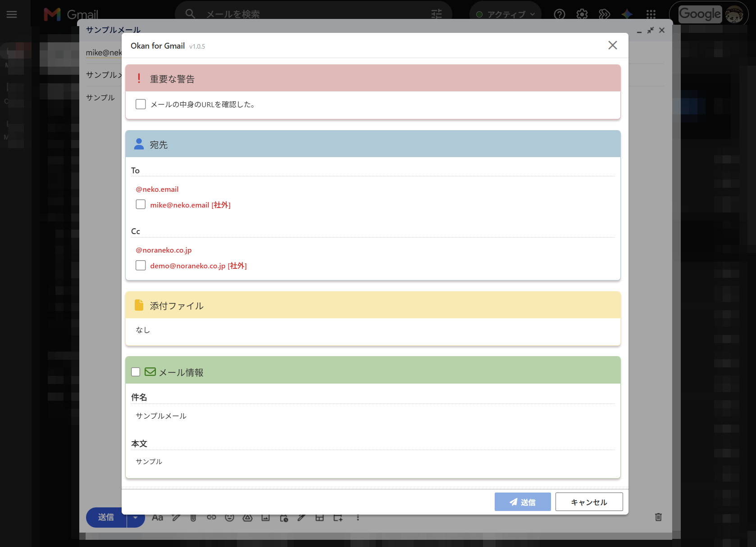Click the layout template icon

[319, 518]
